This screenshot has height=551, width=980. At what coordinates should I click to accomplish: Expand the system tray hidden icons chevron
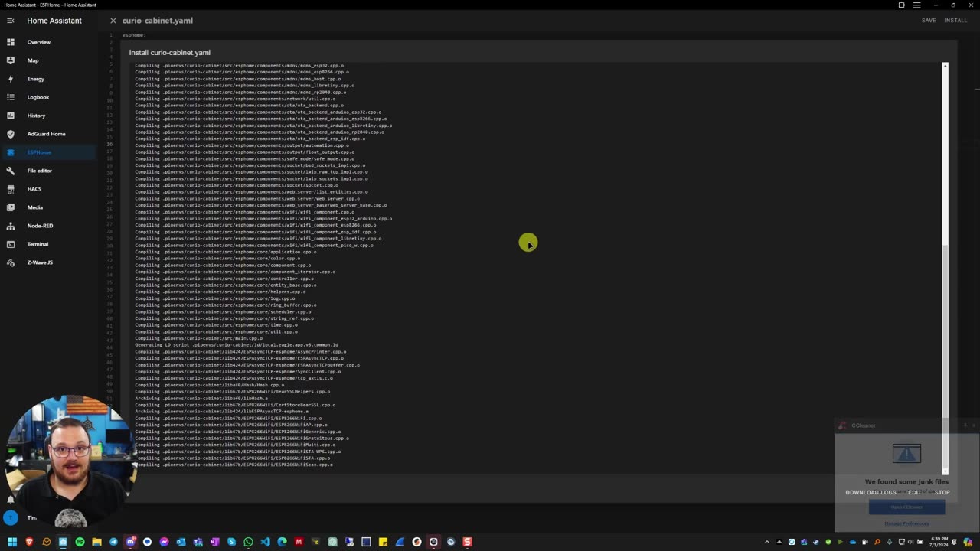[767, 542]
